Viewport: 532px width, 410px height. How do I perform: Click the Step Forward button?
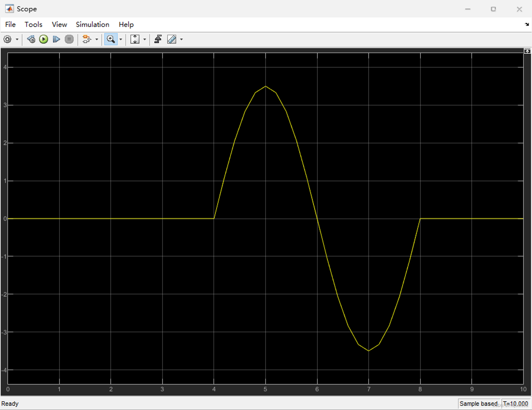click(x=56, y=39)
